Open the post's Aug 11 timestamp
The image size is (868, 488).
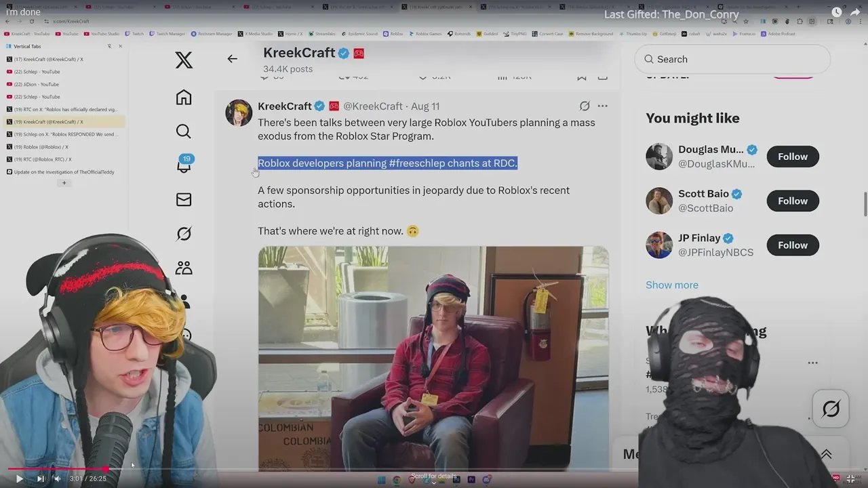pos(425,106)
